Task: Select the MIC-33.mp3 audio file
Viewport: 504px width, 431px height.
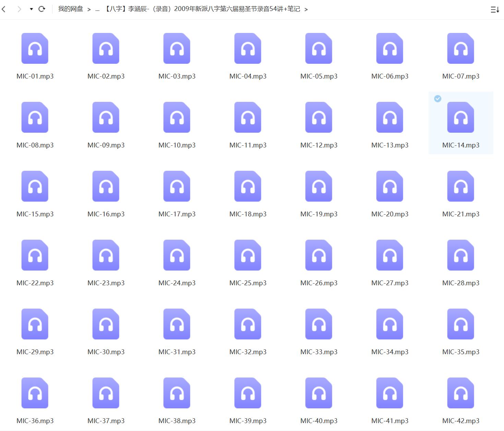Action: 319,324
